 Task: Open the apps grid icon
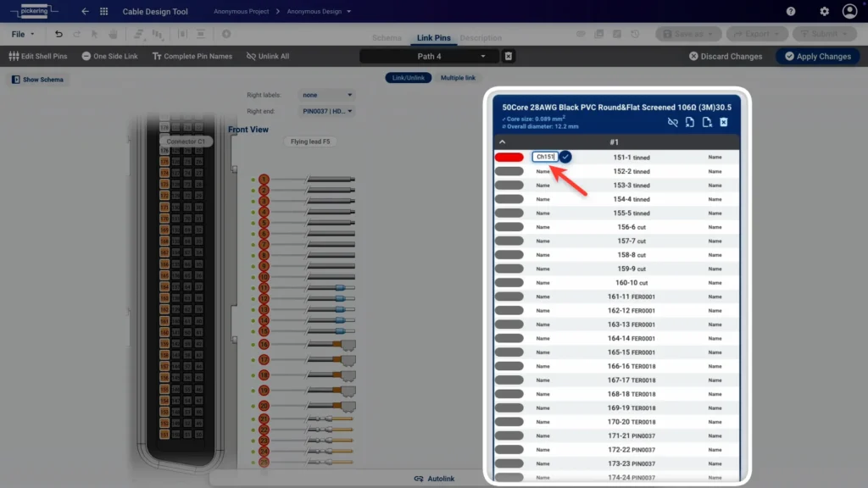coord(103,11)
